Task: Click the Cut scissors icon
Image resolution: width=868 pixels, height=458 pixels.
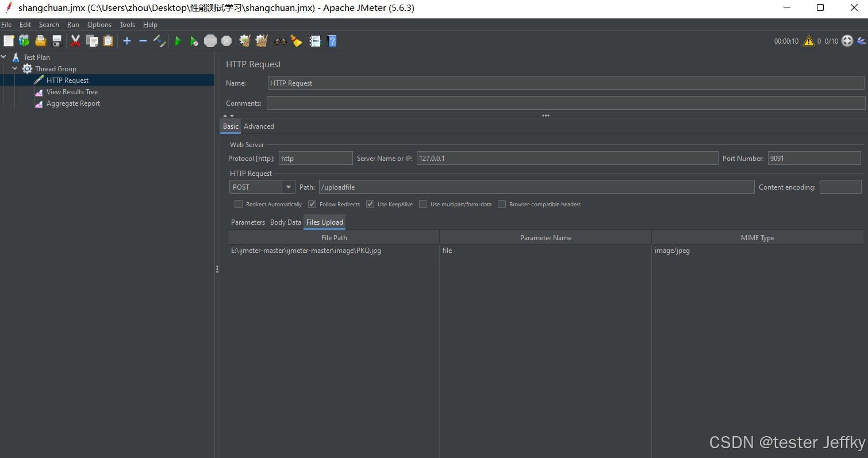Action: (x=75, y=41)
